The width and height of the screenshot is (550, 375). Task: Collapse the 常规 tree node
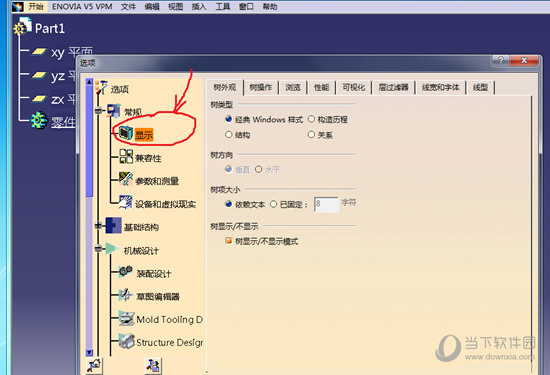98,111
